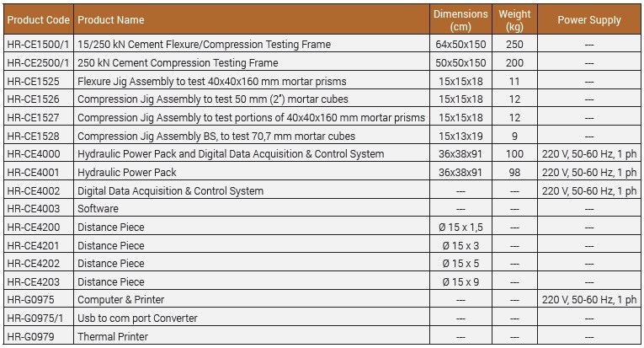Select Hydraulic Power Pack and Digital Data Acquisition row
This screenshot has height=348, width=644.
tap(322, 153)
